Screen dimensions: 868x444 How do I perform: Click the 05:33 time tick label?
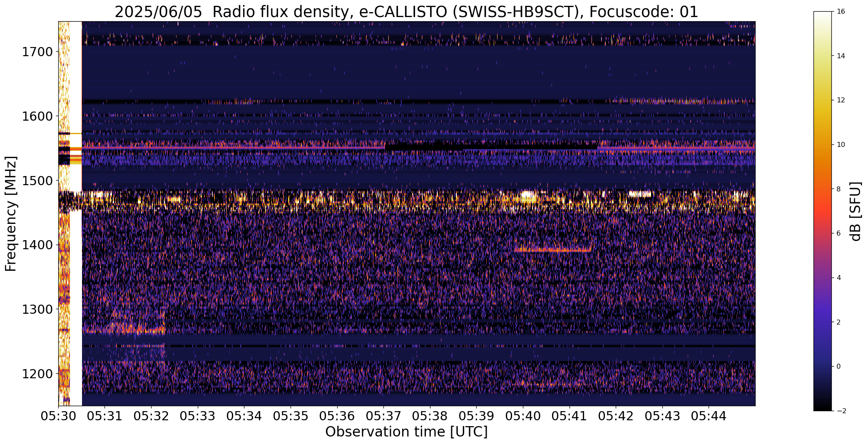tap(198, 416)
